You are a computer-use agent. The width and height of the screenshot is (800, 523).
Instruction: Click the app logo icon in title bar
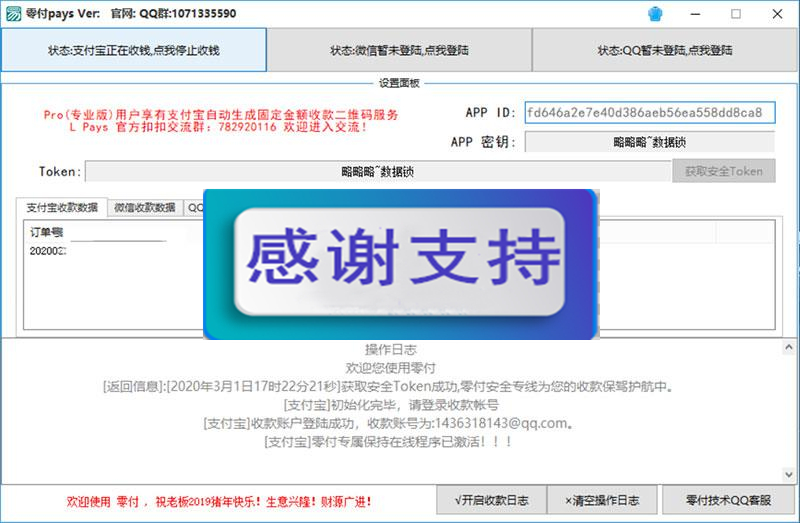tap(13, 14)
